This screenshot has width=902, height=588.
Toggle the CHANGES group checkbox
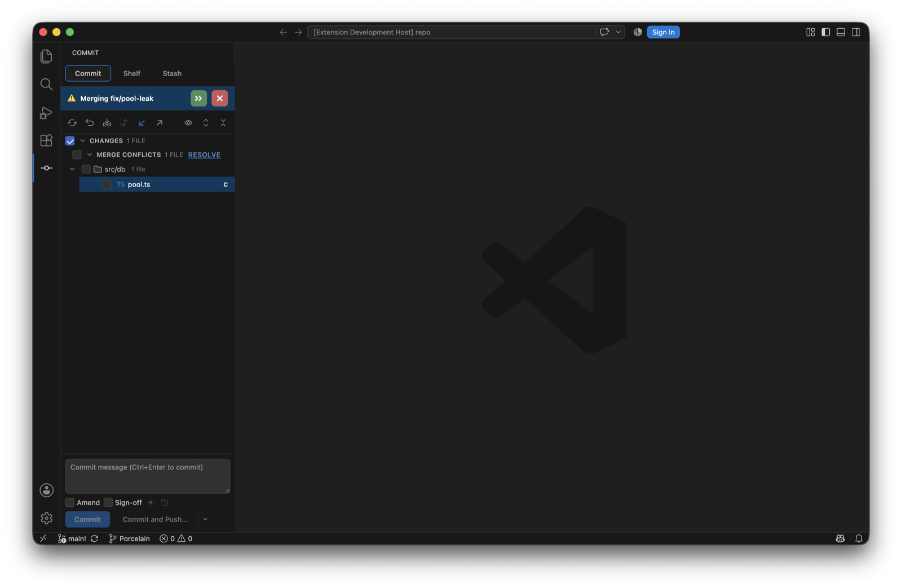click(70, 141)
